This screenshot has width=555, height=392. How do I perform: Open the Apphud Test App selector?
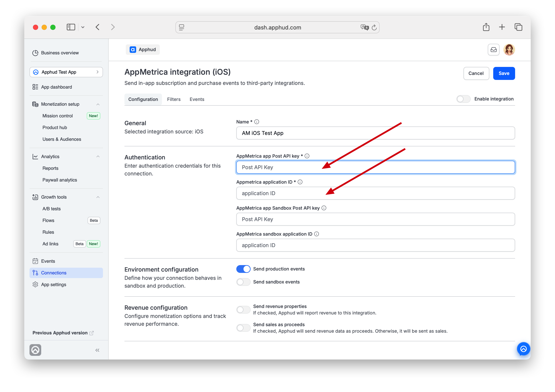pos(66,72)
